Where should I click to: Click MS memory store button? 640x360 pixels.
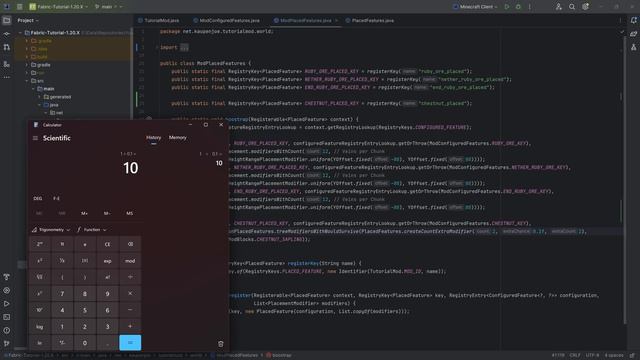[x=129, y=213]
